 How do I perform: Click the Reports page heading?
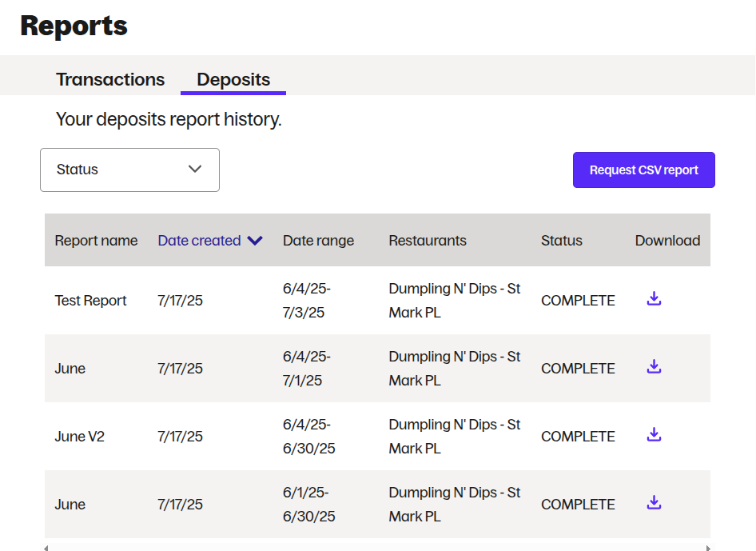tap(74, 26)
